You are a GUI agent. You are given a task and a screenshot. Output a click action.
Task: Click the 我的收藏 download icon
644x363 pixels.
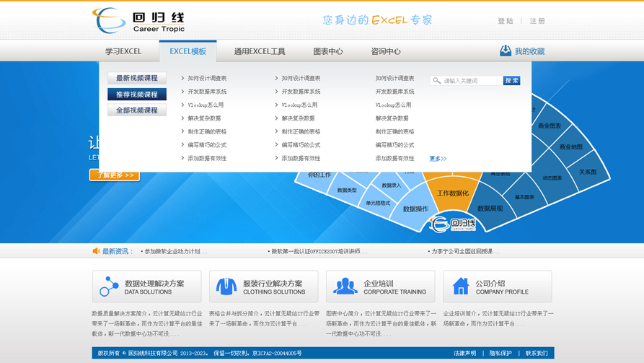(x=506, y=51)
